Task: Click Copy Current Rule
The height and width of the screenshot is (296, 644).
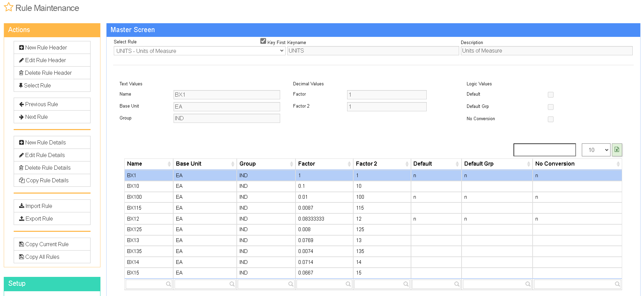Action: pos(52,244)
